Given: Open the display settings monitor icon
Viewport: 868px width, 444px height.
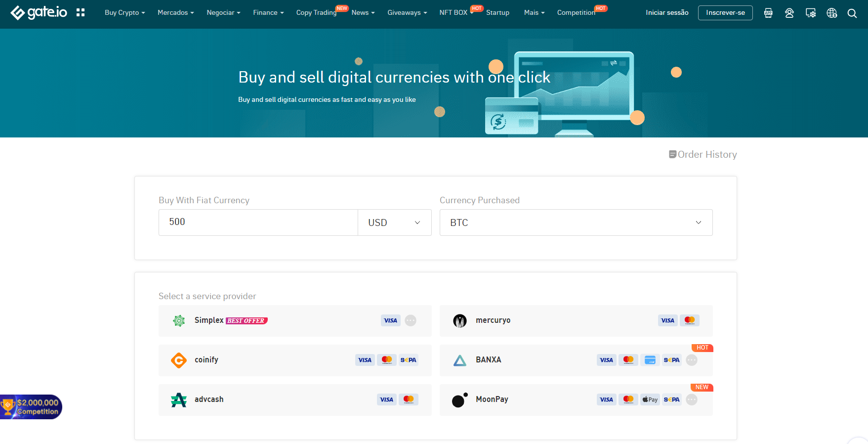Looking at the screenshot, I should point(811,13).
